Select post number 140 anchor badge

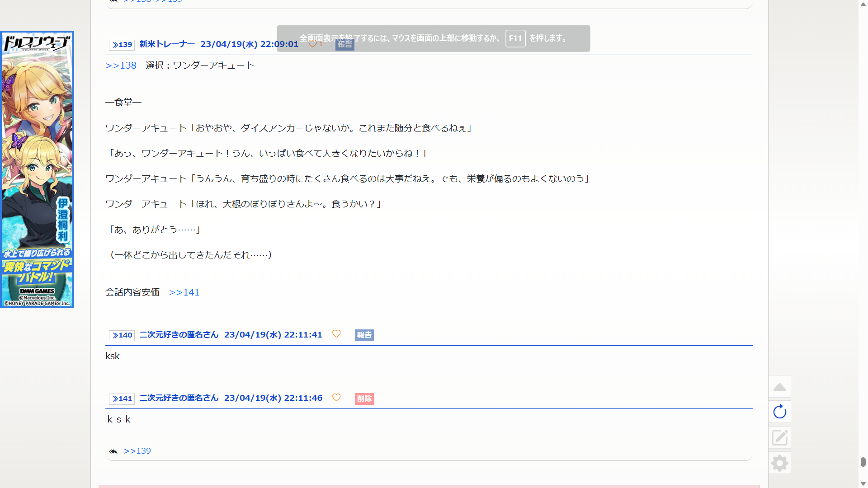point(122,335)
